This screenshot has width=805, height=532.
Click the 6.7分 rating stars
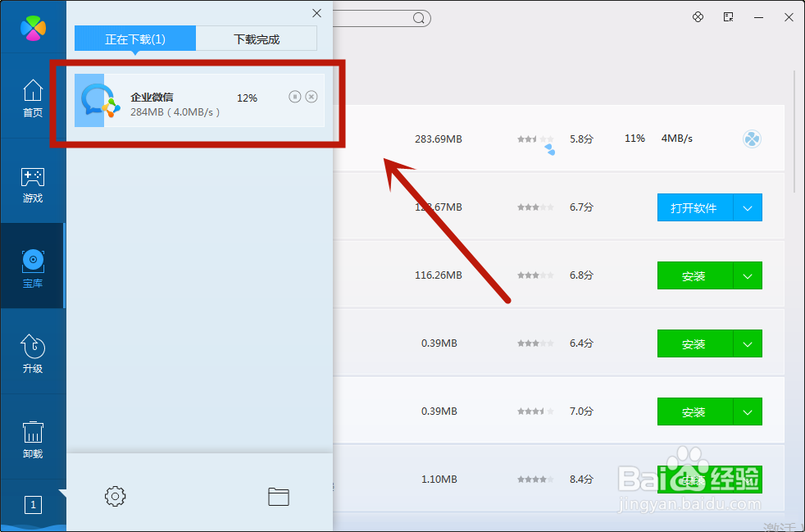pyautogui.click(x=535, y=207)
